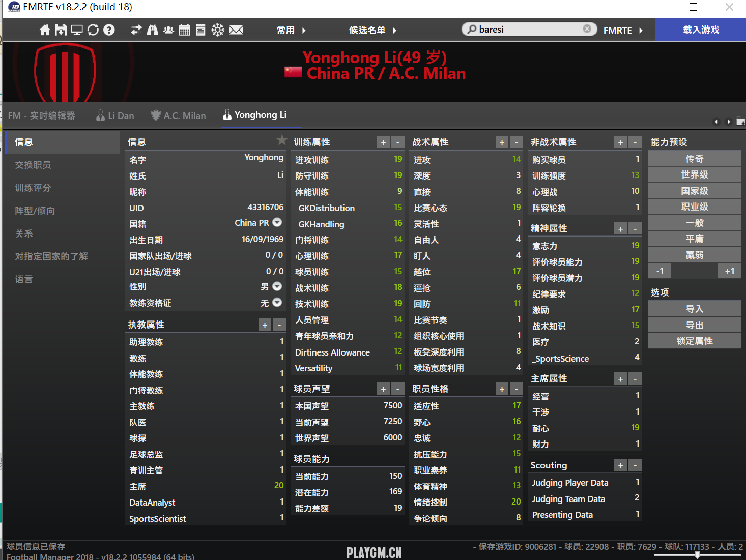746x560 pixels.
Task: Switch to the A.C. Milan tab
Action: [x=179, y=115]
